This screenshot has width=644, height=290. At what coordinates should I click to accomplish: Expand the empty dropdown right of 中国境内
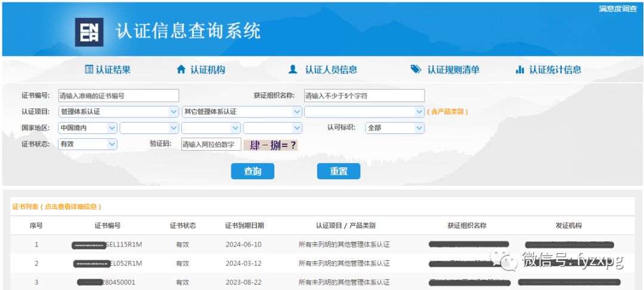point(150,128)
